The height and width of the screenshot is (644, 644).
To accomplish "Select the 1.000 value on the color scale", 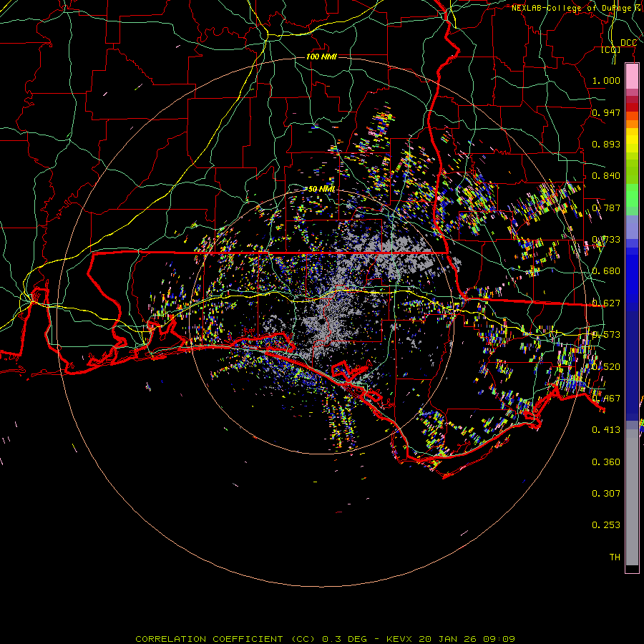I will coord(606,80).
